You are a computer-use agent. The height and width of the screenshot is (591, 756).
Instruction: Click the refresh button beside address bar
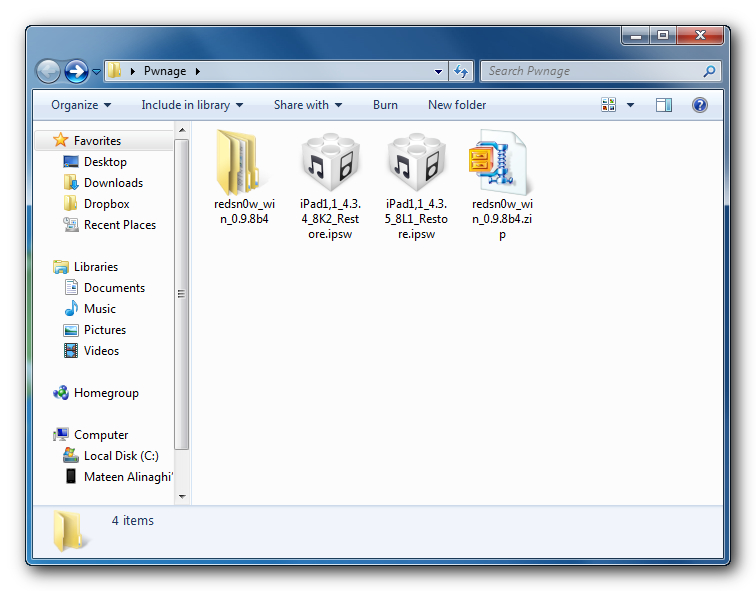pyautogui.click(x=461, y=71)
